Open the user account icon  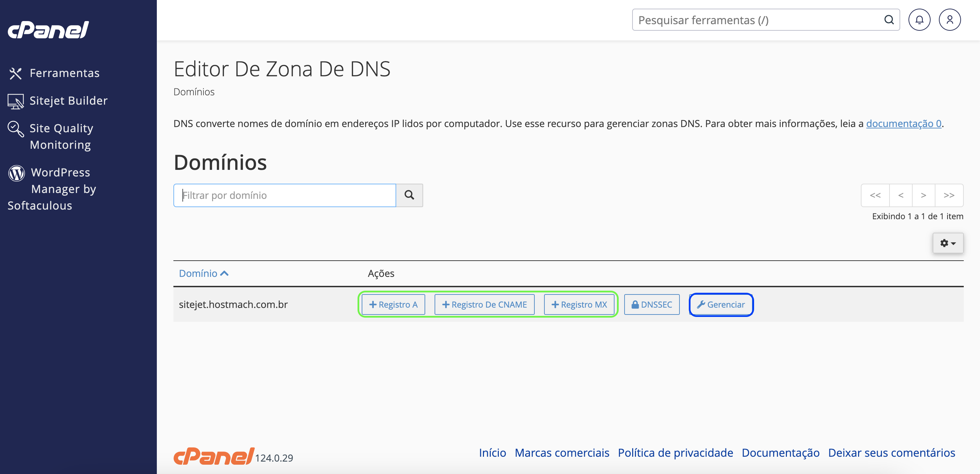pos(950,20)
